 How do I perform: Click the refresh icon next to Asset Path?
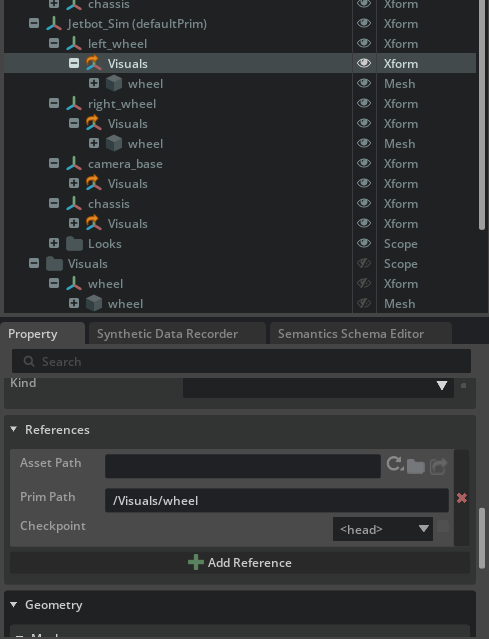click(x=395, y=464)
